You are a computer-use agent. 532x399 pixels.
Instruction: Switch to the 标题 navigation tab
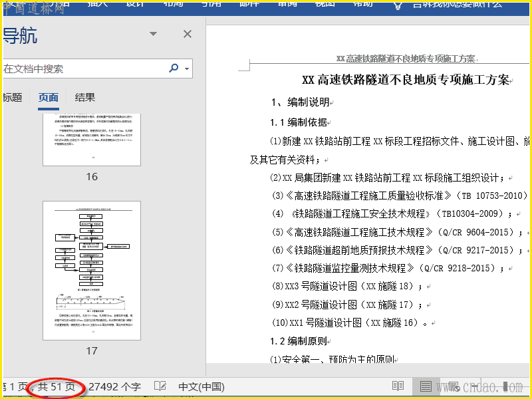coord(13,98)
